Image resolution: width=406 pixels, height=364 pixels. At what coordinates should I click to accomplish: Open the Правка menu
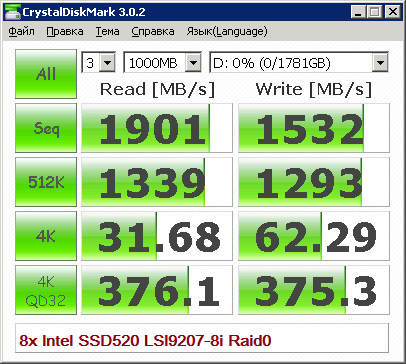65,31
